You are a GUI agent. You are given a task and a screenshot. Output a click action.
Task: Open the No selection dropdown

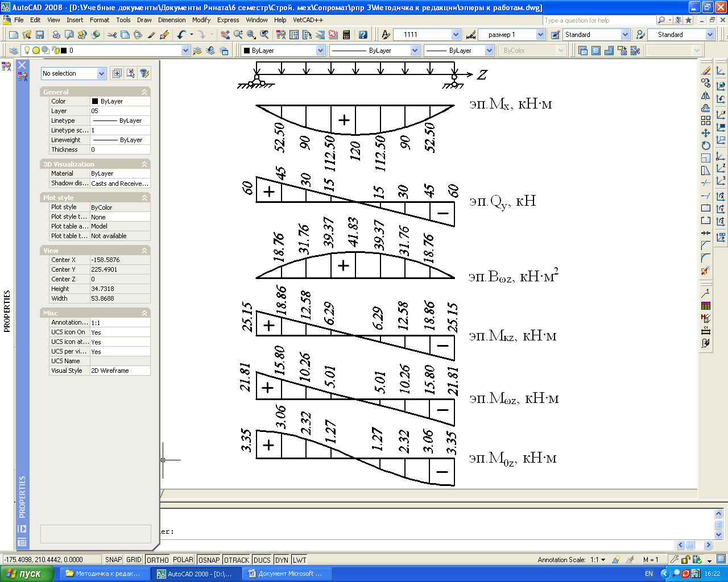pos(74,73)
